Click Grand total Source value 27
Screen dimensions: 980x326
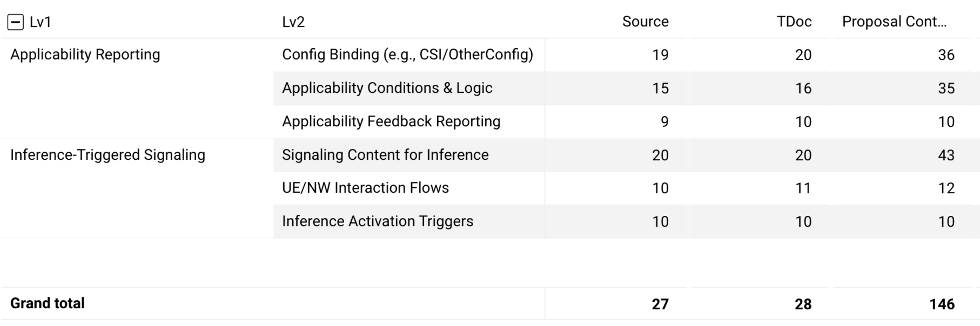coord(660,304)
